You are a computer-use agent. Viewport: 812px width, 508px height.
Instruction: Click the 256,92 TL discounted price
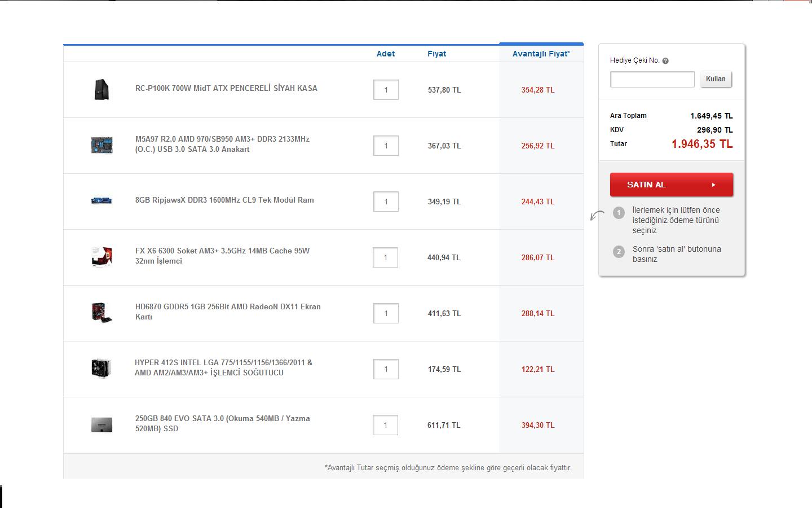[538, 146]
